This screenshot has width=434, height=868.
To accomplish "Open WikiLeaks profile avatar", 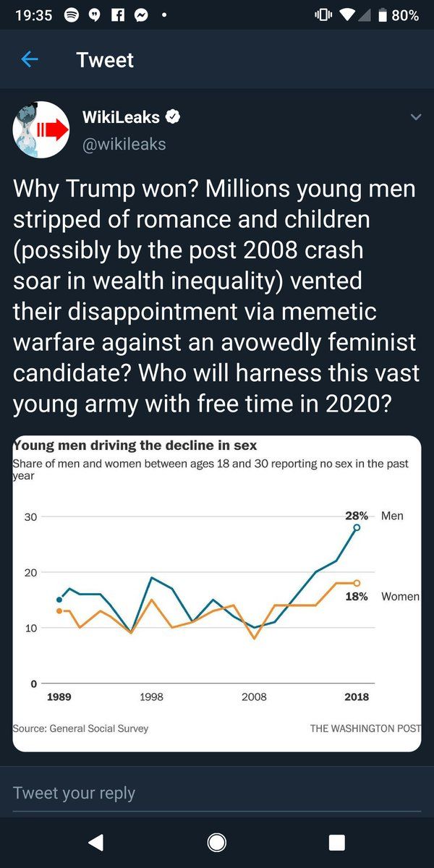I will point(41,129).
